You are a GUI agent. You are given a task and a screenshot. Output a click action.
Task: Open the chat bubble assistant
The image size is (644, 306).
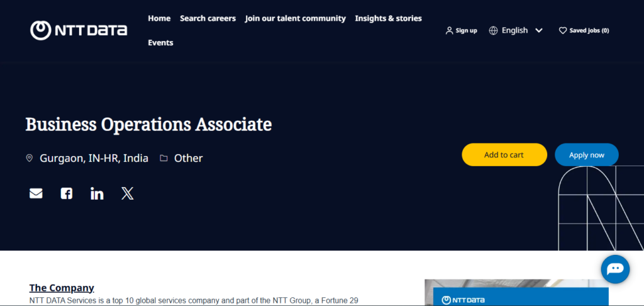615,269
